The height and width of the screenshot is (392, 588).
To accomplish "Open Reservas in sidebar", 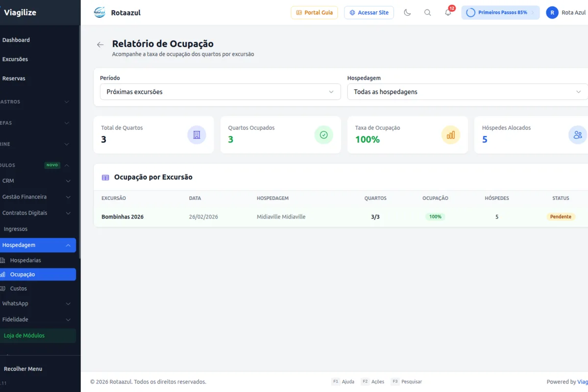I will pos(14,78).
